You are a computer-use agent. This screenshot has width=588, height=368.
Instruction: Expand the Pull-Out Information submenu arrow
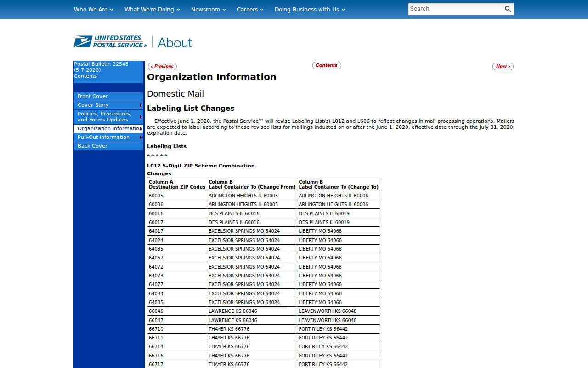pyautogui.click(x=141, y=137)
